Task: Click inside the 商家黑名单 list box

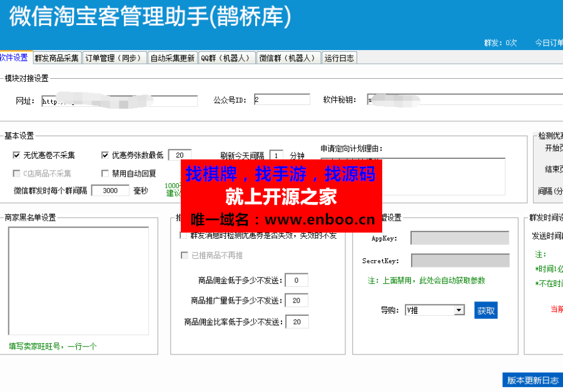Action: pyautogui.click(x=79, y=281)
